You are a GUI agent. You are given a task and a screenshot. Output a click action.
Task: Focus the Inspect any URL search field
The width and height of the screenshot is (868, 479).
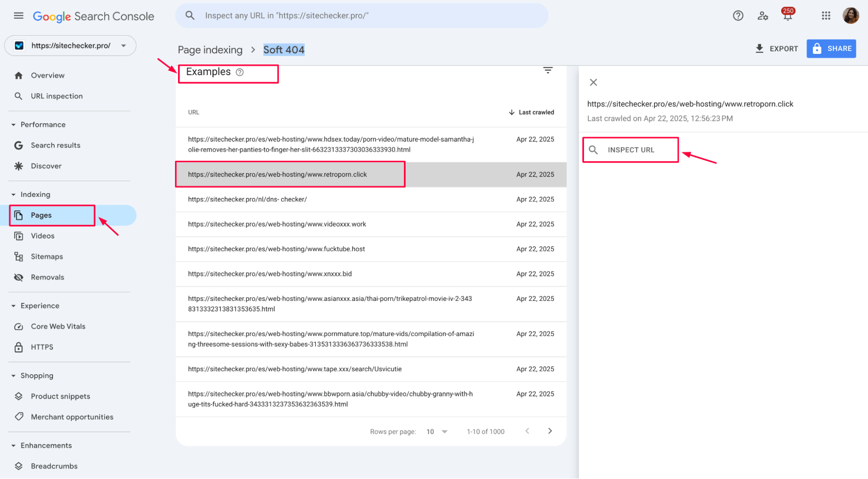pos(362,16)
